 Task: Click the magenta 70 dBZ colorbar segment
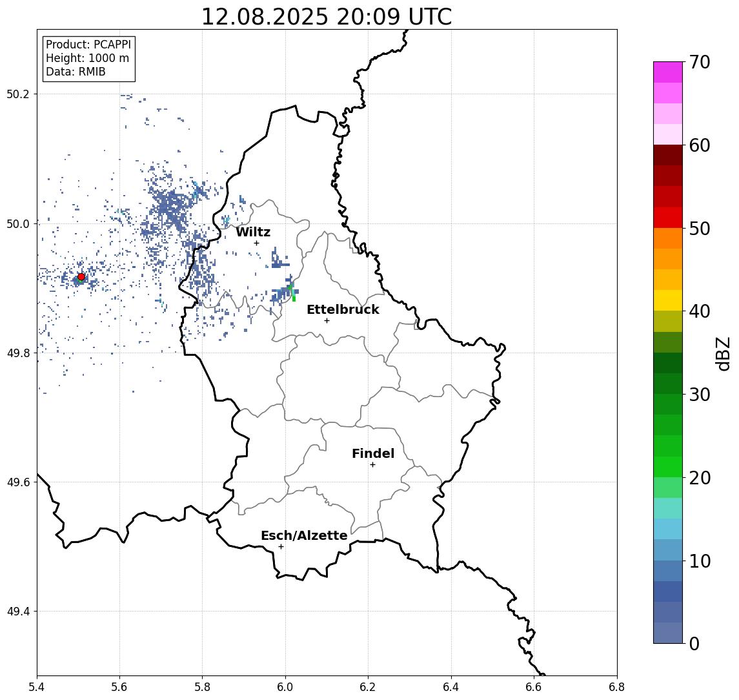668,72
